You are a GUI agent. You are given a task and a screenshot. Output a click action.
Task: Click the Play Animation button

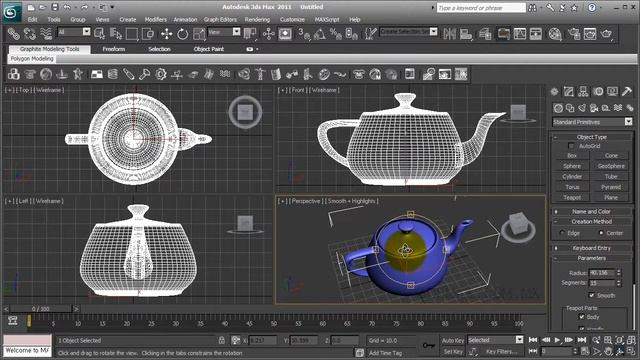click(557, 340)
